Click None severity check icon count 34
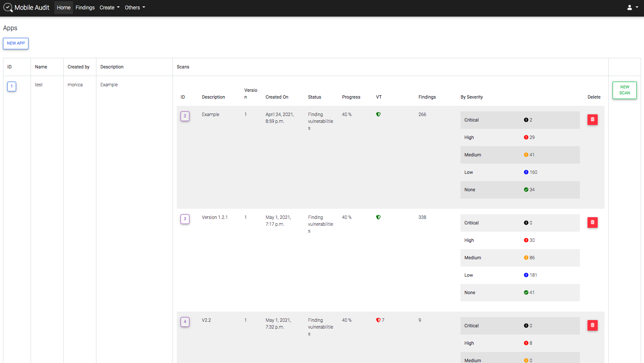The image size is (644, 363). pyautogui.click(x=526, y=190)
